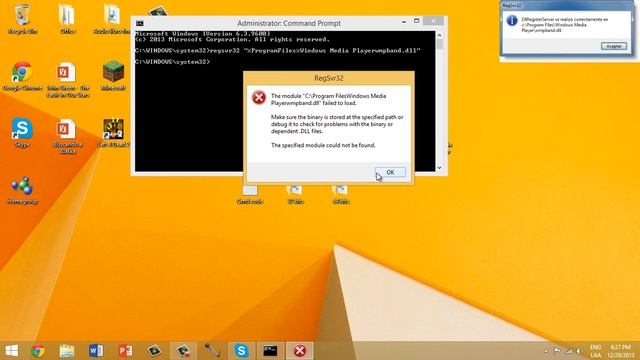Viewport: 640px width, 360px height.
Task: Click the Microsoft Windows version line
Action: click(203, 33)
